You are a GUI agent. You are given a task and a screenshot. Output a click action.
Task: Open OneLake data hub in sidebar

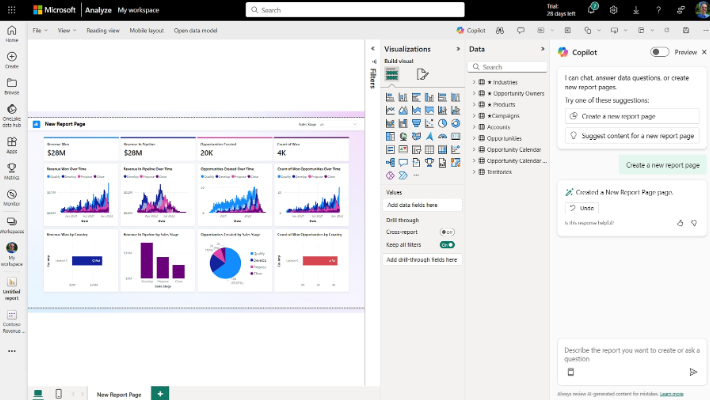tap(12, 116)
